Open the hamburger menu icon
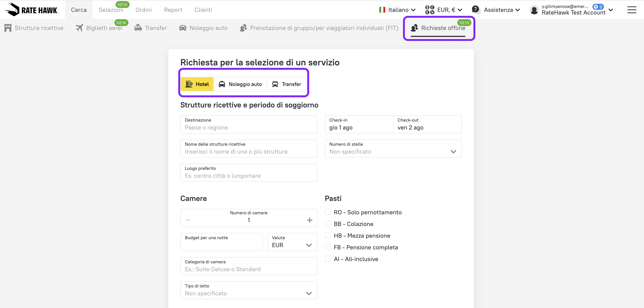This screenshot has height=308, width=644. (x=632, y=10)
